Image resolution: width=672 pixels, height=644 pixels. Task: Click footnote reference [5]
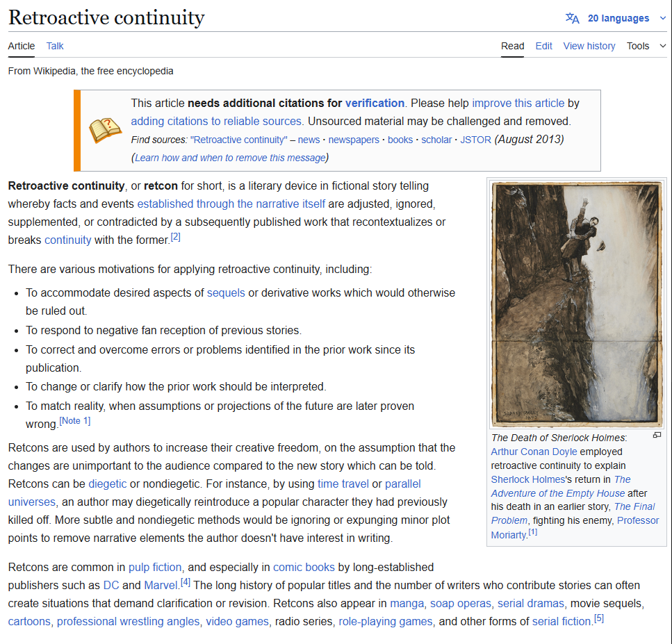(x=599, y=618)
